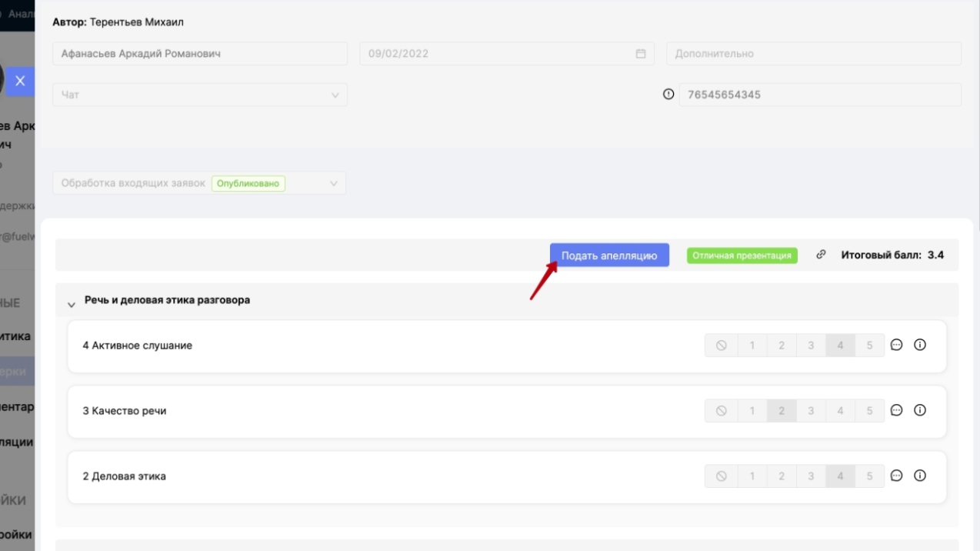Screen dimensions: 980x551
Task: Copy link icon near Итоговый балл
Action: [x=821, y=255]
